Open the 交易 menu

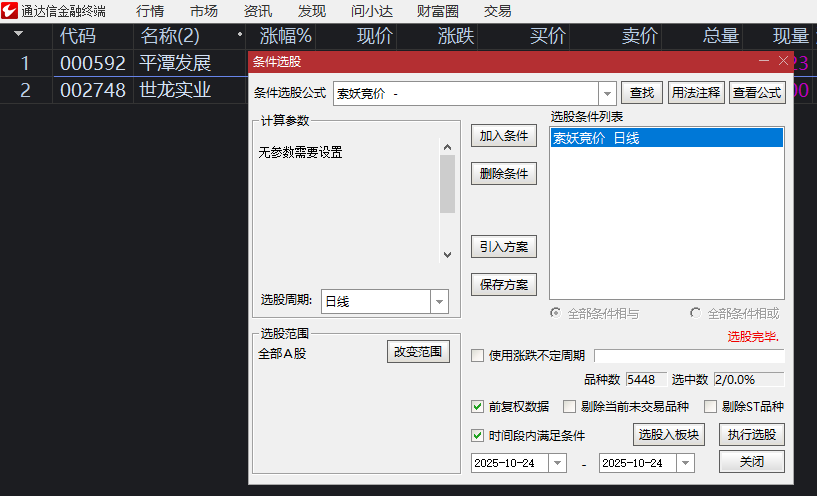point(497,11)
